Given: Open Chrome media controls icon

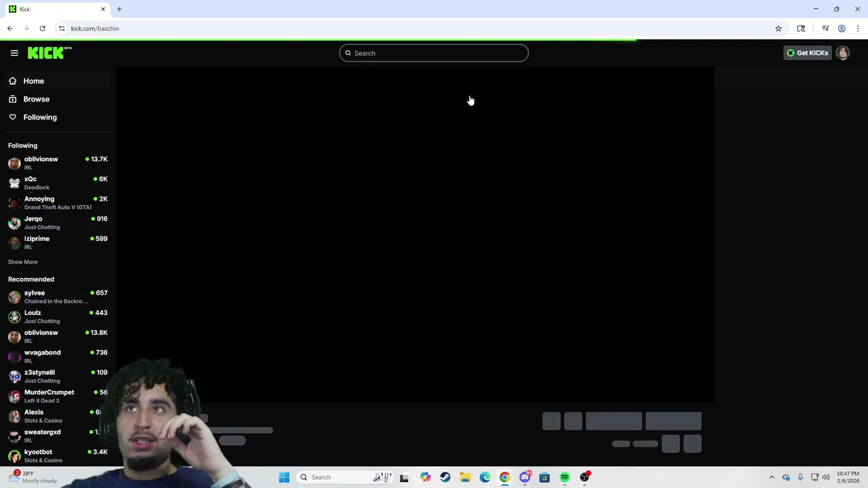Looking at the screenshot, I should tap(825, 28).
